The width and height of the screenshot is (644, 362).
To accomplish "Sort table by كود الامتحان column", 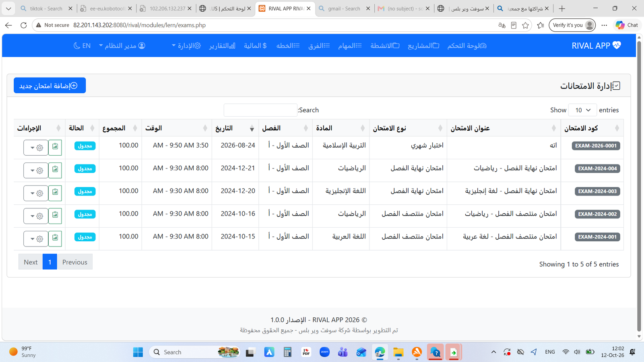I will tap(592, 128).
